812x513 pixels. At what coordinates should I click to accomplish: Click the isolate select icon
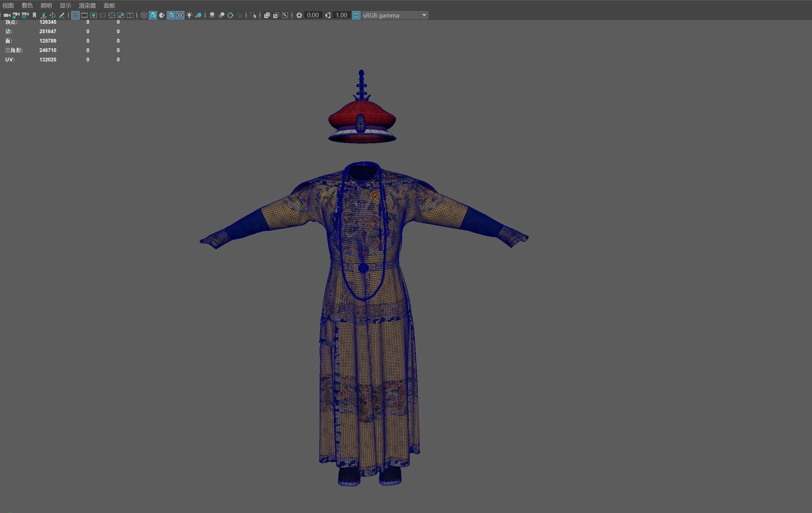pos(253,15)
